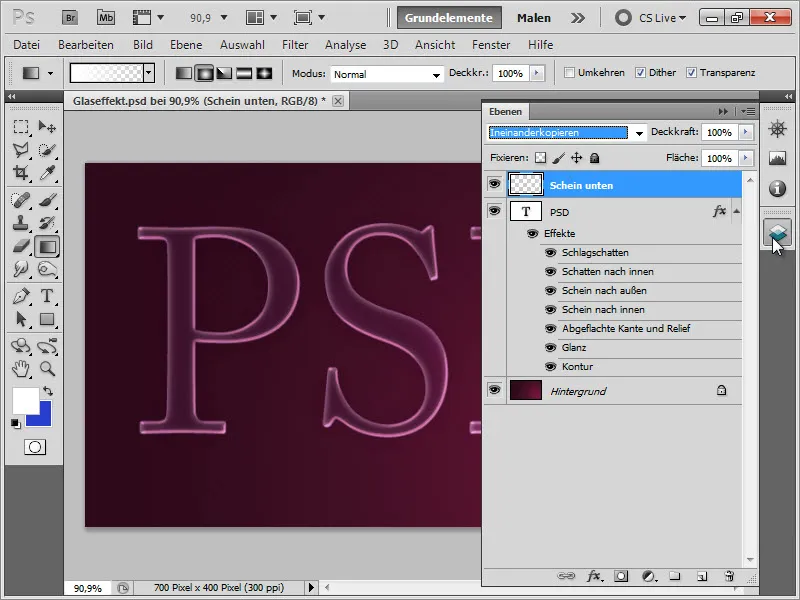Select the Clone Stamp tool
This screenshot has height=600, width=800.
point(21,223)
